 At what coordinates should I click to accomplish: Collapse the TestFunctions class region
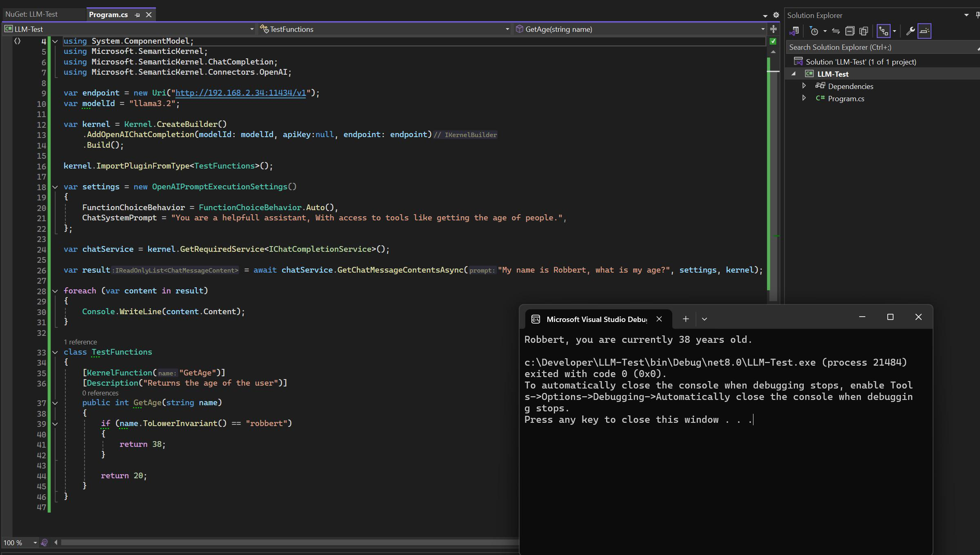(55, 352)
